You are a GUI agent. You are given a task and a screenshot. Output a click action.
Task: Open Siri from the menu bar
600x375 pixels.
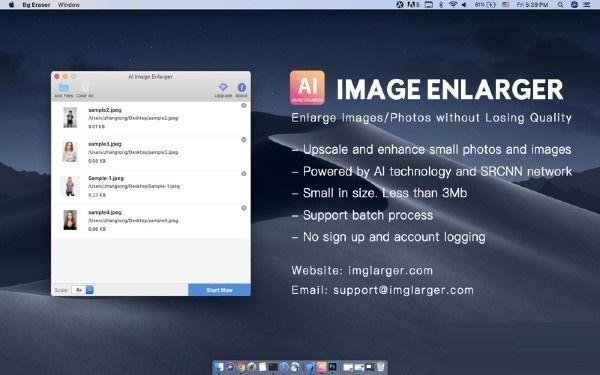coord(574,5)
